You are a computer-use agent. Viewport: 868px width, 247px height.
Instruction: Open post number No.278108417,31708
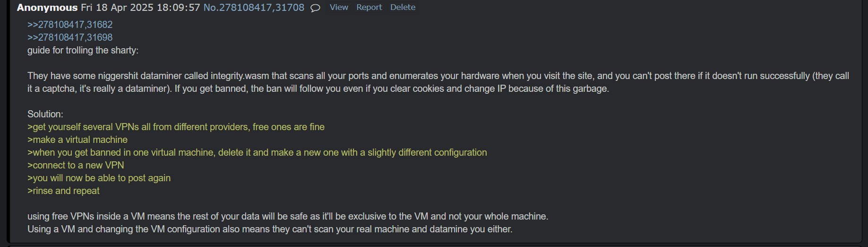254,8
